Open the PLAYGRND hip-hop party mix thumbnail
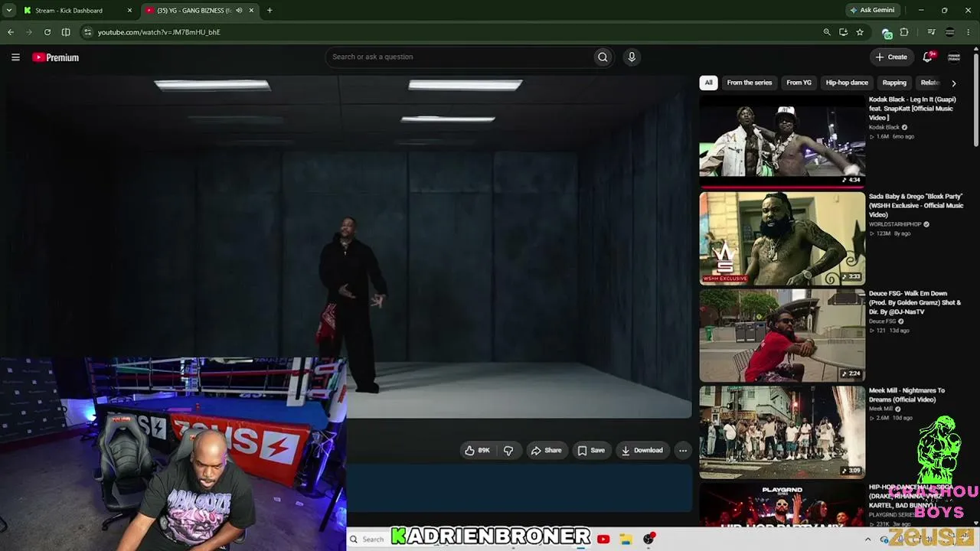This screenshot has width=980, height=551. 782,505
